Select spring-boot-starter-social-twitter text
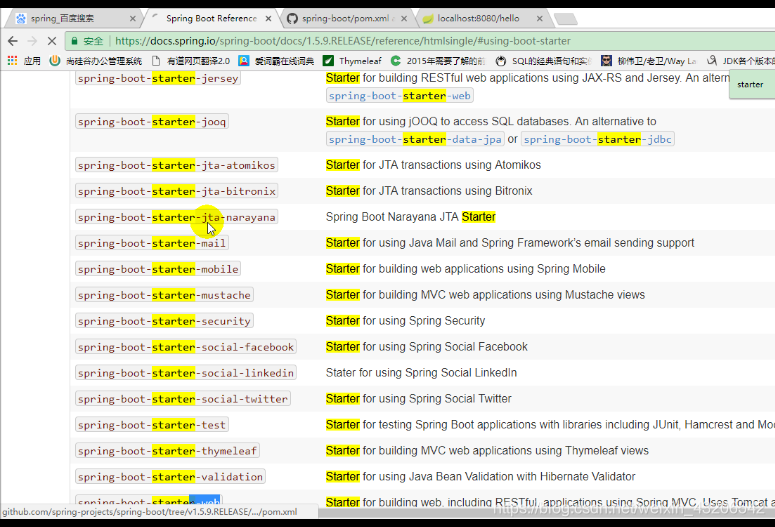 183,399
